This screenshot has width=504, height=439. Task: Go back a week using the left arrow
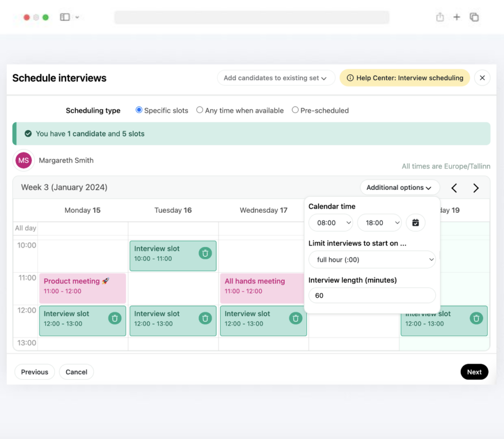point(454,188)
